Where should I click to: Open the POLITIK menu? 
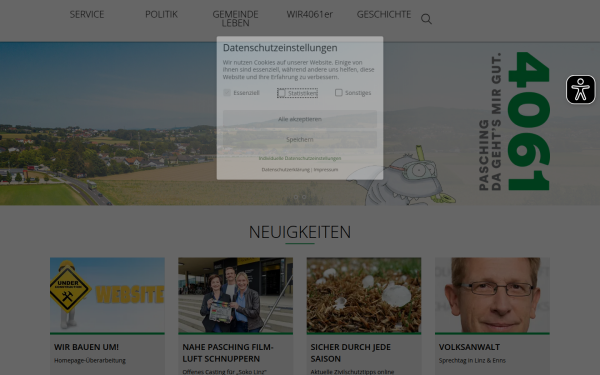click(x=161, y=14)
